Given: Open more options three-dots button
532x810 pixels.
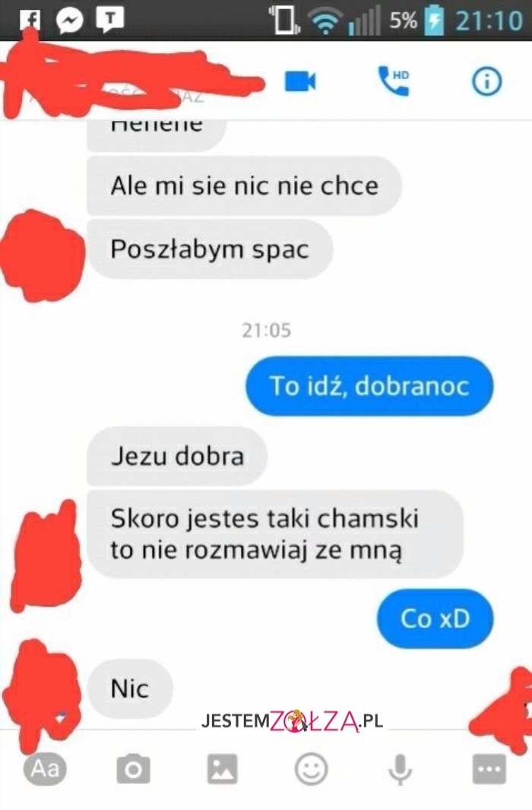Looking at the screenshot, I should point(489,769).
